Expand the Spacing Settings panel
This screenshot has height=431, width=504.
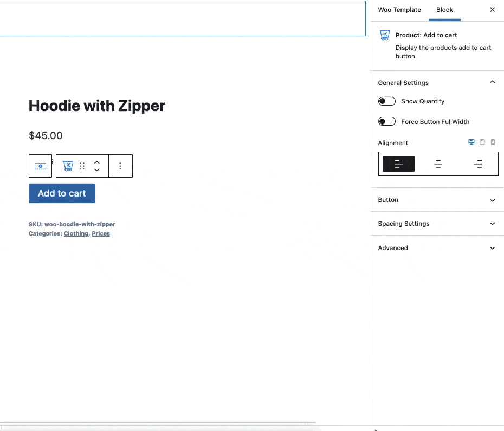pyautogui.click(x=436, y=224)
